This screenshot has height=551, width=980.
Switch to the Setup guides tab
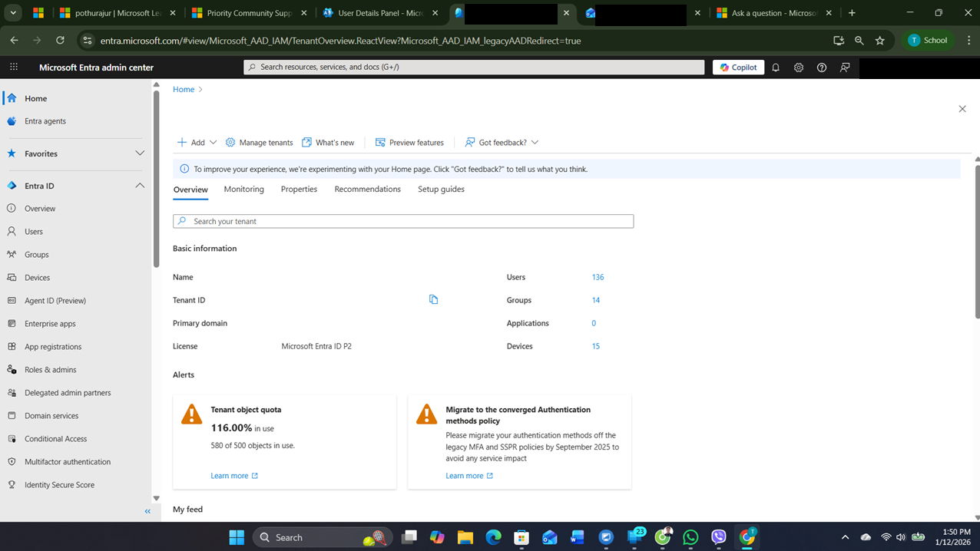441,190
